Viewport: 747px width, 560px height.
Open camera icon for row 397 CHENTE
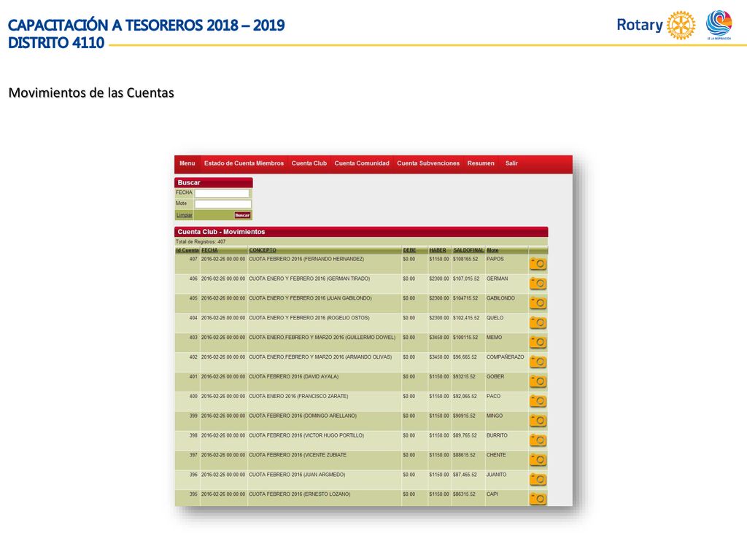point(538,459)
